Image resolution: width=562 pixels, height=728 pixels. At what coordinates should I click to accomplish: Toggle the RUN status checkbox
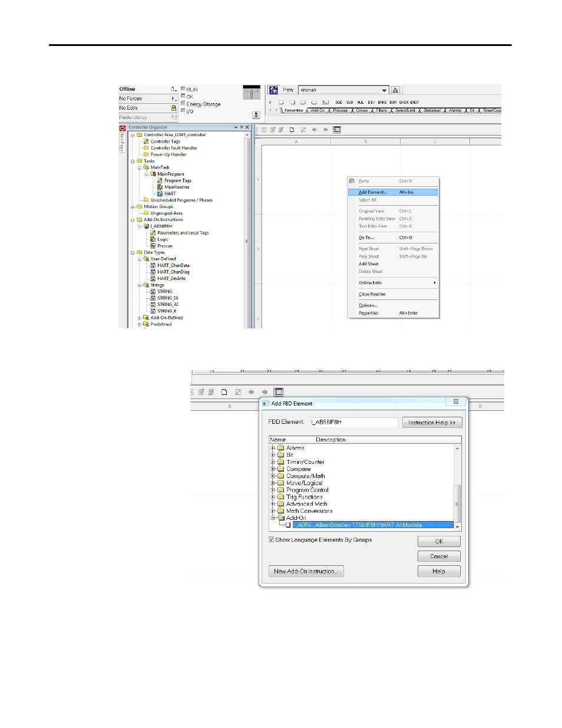point(183,89)
